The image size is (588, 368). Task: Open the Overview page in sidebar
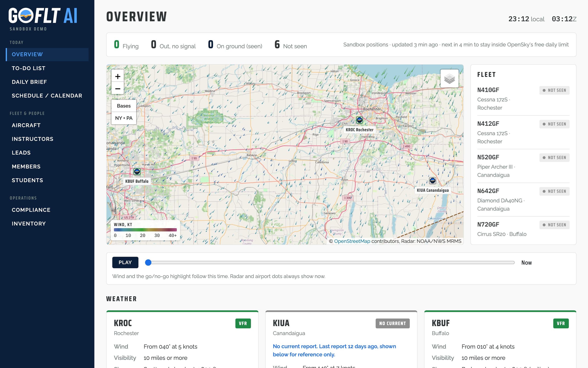pos(47,54)
